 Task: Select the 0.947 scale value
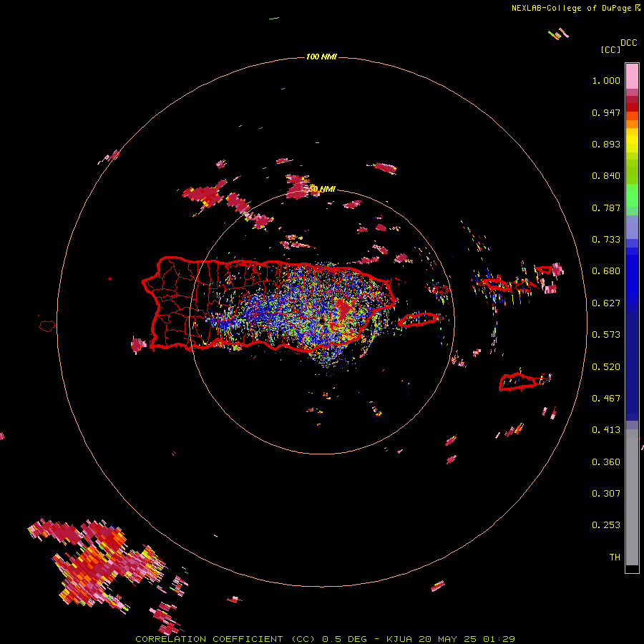pos(606,112)
